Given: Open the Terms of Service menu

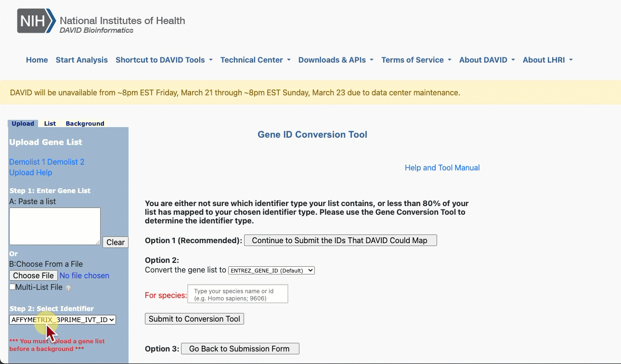Looking at the screenshot, I should pyautogui.click(x=416, y=60).
